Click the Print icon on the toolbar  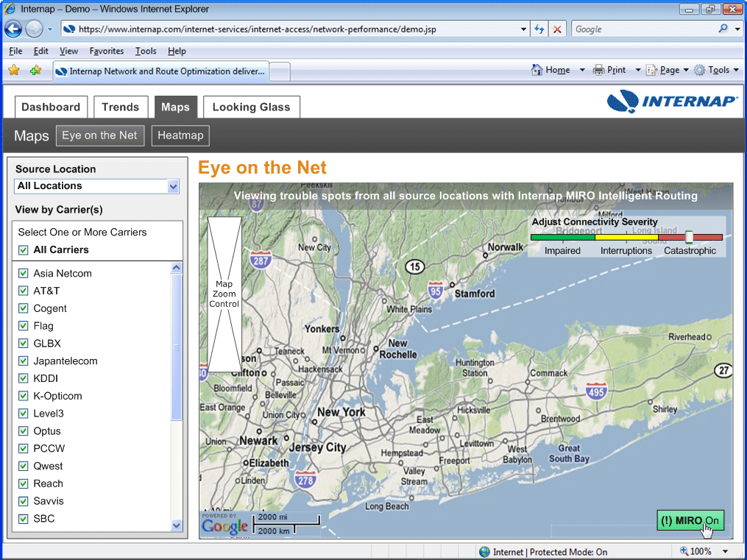tap(599, 69)
